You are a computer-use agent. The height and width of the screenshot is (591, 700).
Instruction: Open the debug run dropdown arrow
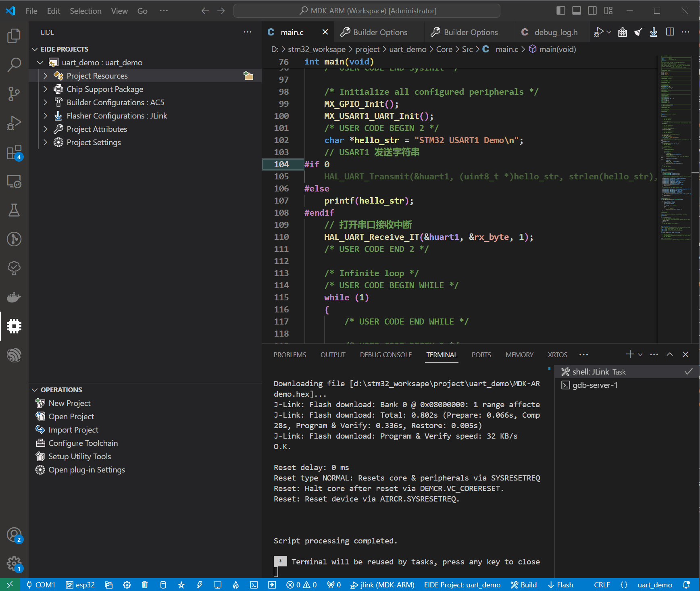click(609, 32)
